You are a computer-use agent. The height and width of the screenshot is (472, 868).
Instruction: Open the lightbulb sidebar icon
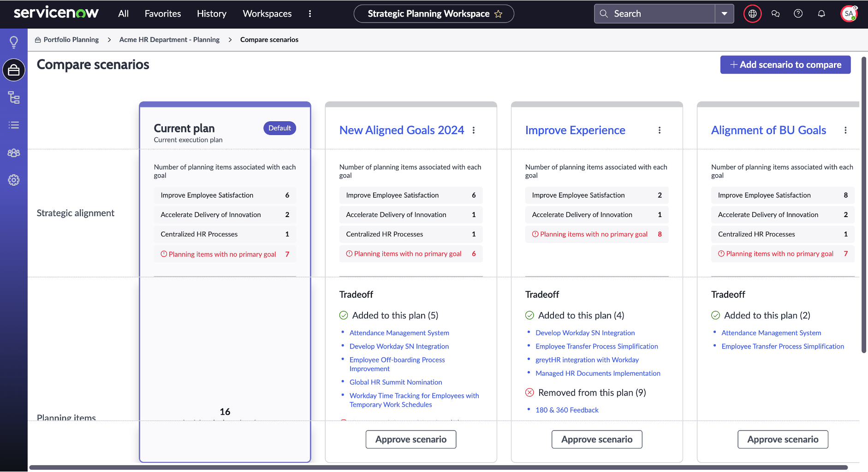click(14, 42)
